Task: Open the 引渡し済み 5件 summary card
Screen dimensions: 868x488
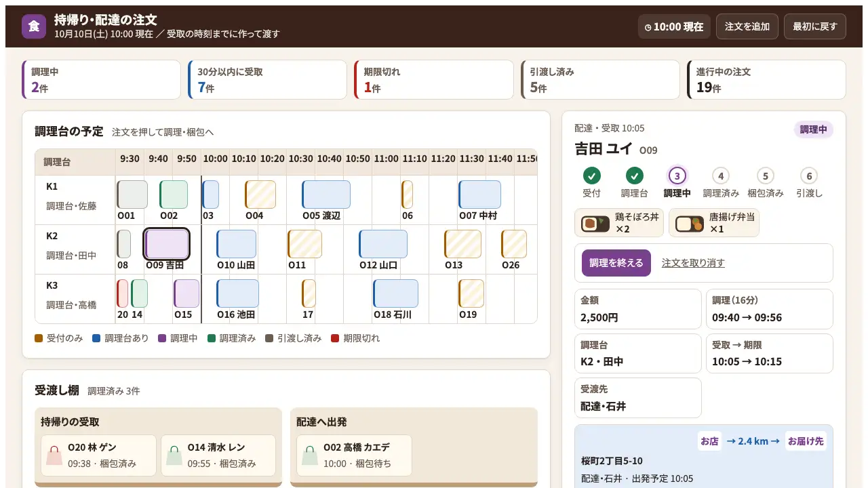Action: [x=599, y=80]
